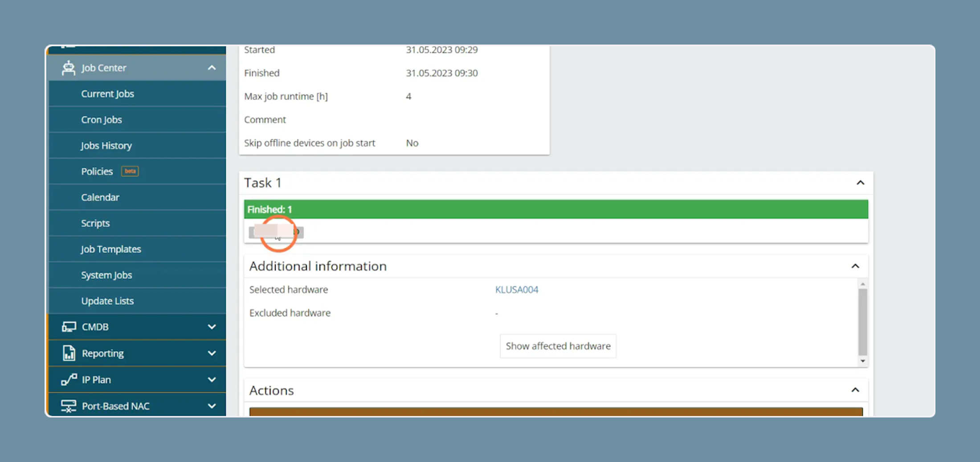Click the Excluded hardware label
Viewport: 980px width, 462px height.
[290, 313]
